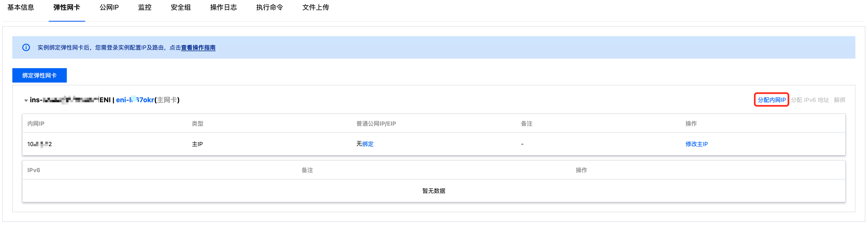Collapse the ins- ENI network card row
The width and height of the screenshot is (868, 225).
pos(26,100)
